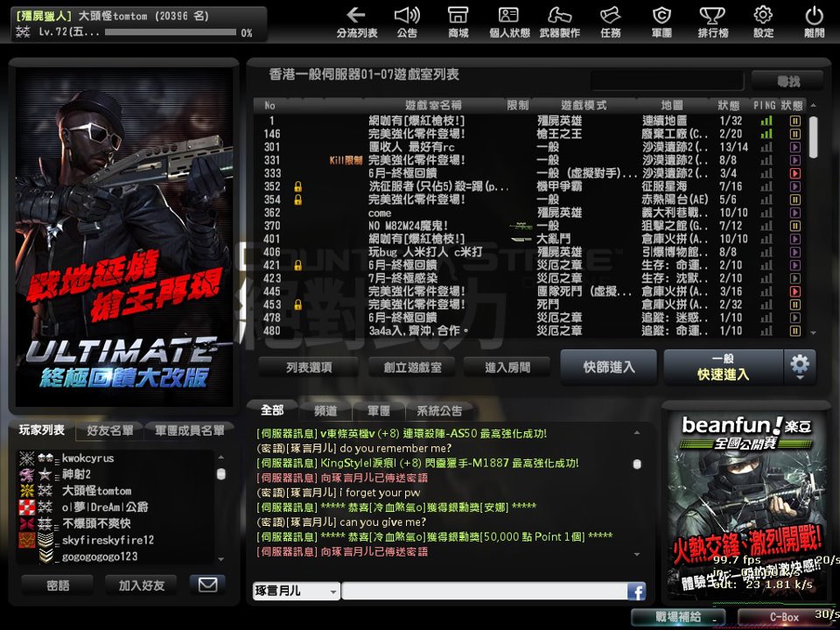Open the 排行榜 ranking trophy icon
The width and height of the screenshot is (840, 630).
pos(712,21)
